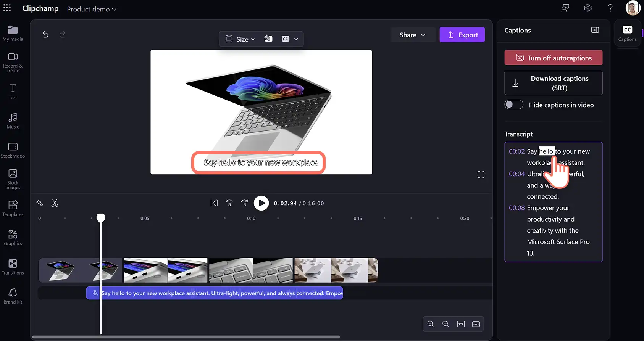This screenshot has width=644, height=341.
Task: Skip forward five seconds
Action: point(245,203)
